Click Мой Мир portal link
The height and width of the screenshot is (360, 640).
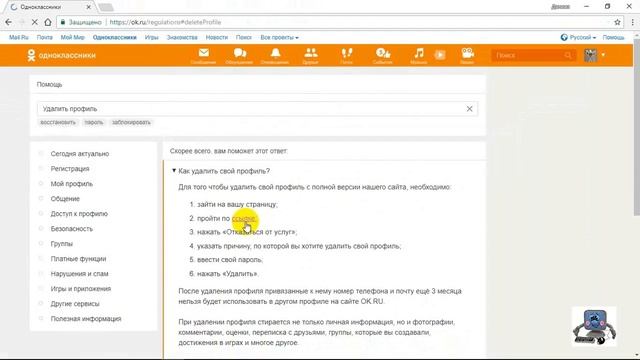73,37
